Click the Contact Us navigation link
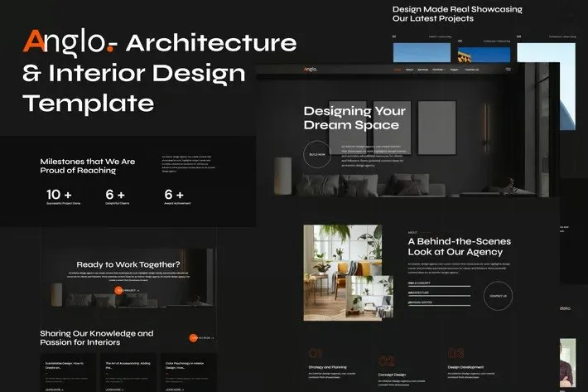The image size is (588, 392). [x=471, y=70]
